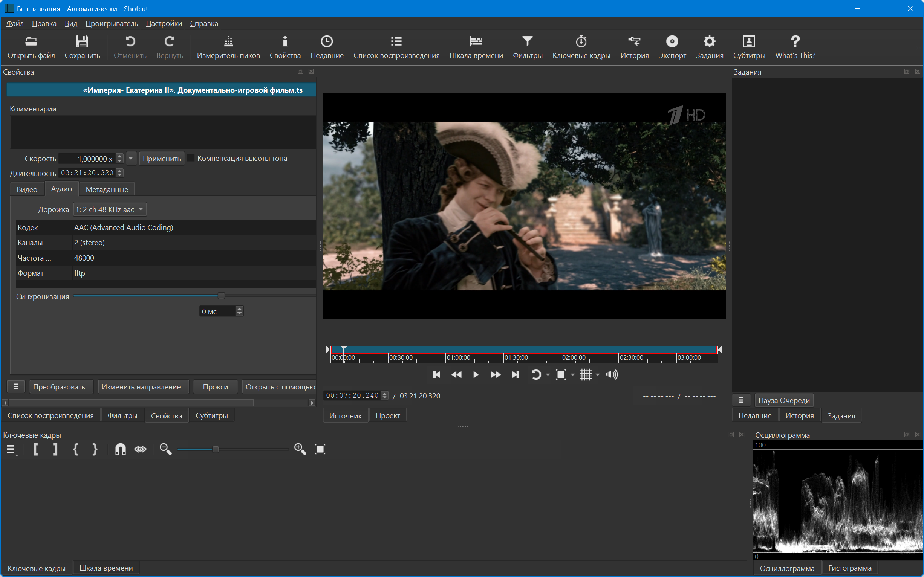
Task: Enable pitch compensation (Компенсация высоты тона) checkbox
Action: pyautogui.click(x=191, y=158)
